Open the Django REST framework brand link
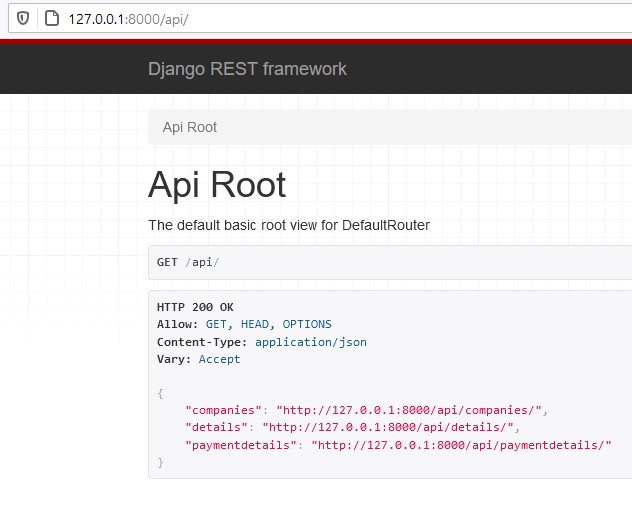This screenshot has height=524, width=632. [247, 69]
